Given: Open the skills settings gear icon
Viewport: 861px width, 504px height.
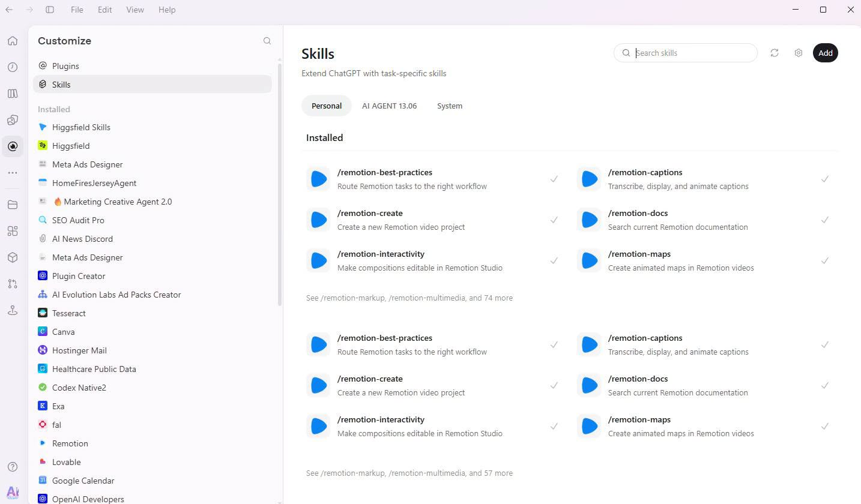Looking at the screenshot, I should coord(799,53).
